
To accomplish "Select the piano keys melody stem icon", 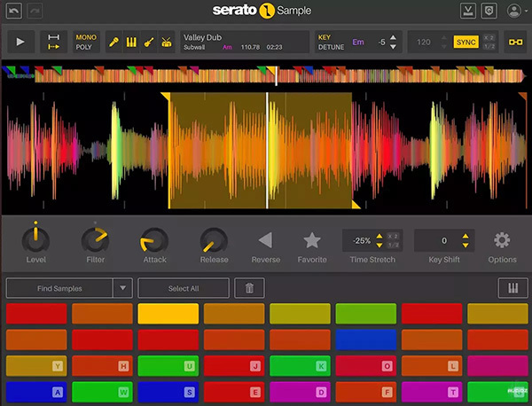I will click(x=131, y=42).
